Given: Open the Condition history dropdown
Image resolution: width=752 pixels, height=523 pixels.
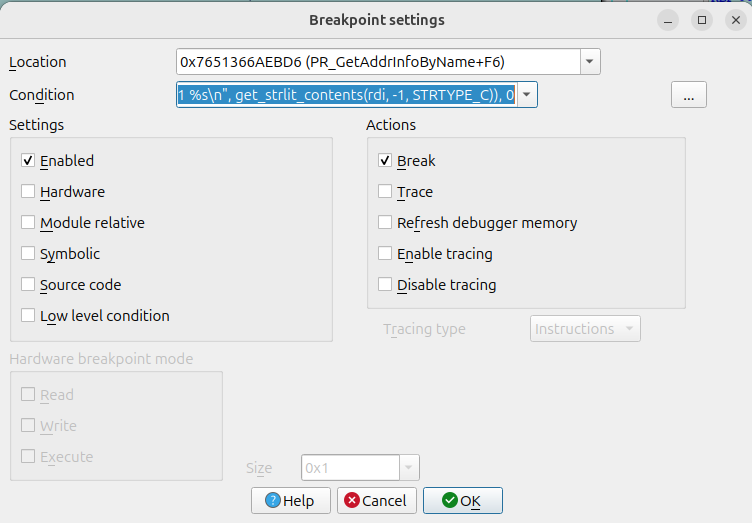Looking at the screenshot, I should [527, 94].
